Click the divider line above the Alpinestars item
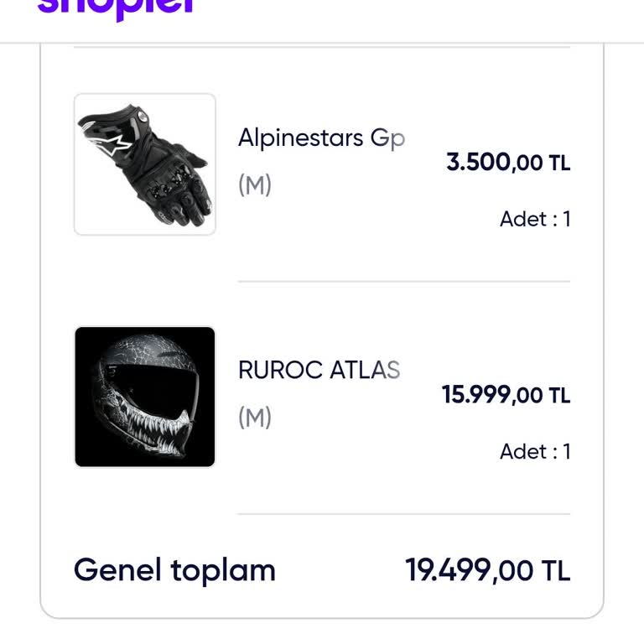644x644 pixels. coord(322,48)
